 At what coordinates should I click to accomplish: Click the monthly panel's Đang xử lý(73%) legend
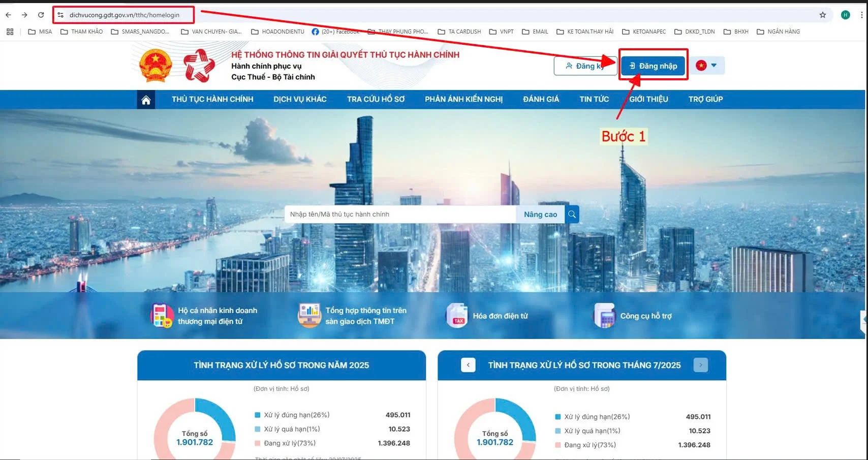click(x=585, y=445)
